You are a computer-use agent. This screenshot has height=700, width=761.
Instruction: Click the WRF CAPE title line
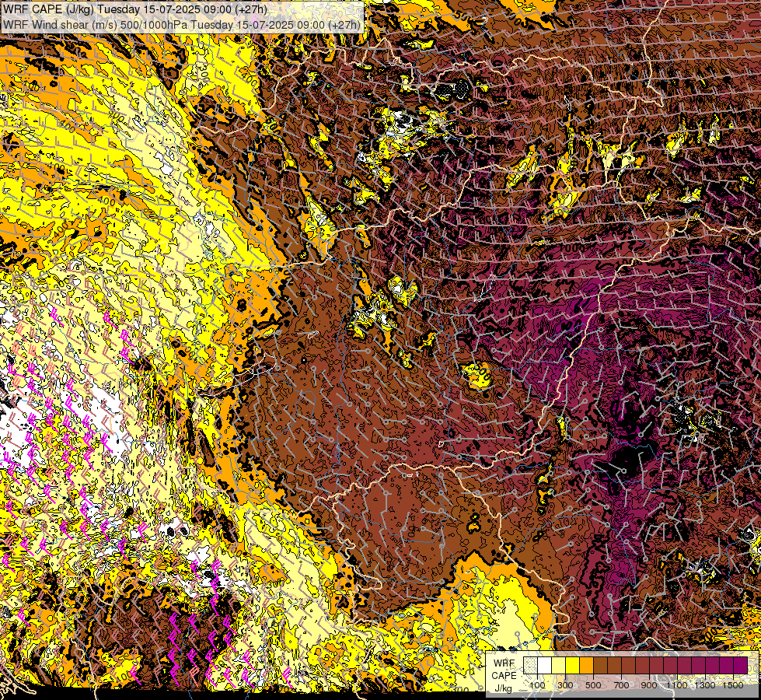tap(135, 9)
